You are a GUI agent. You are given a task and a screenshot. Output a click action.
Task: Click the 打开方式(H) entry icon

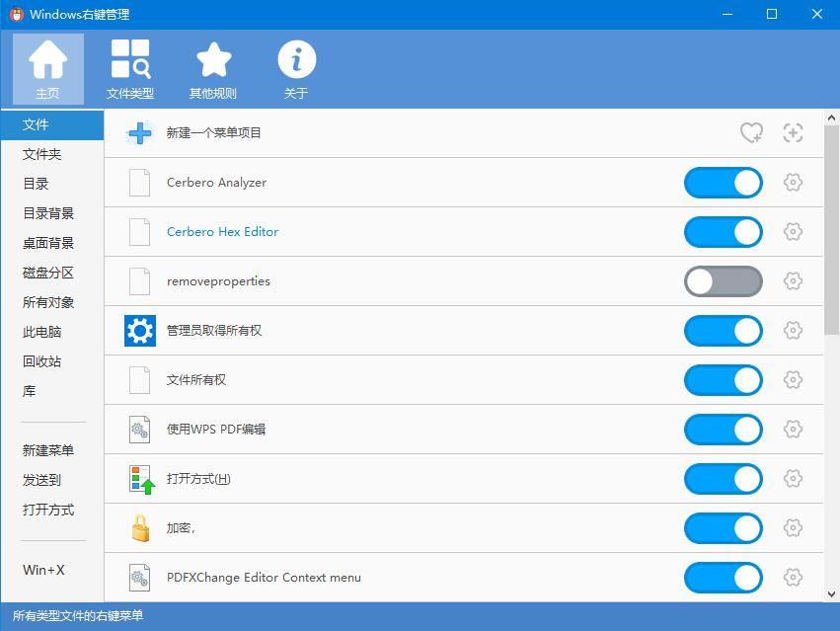point(139,479)
